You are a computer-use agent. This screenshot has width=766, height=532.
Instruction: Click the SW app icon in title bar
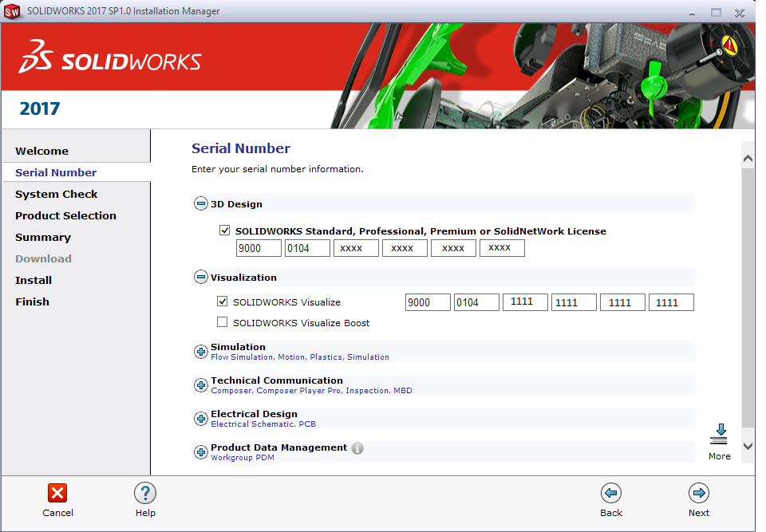tap(13, 12)
